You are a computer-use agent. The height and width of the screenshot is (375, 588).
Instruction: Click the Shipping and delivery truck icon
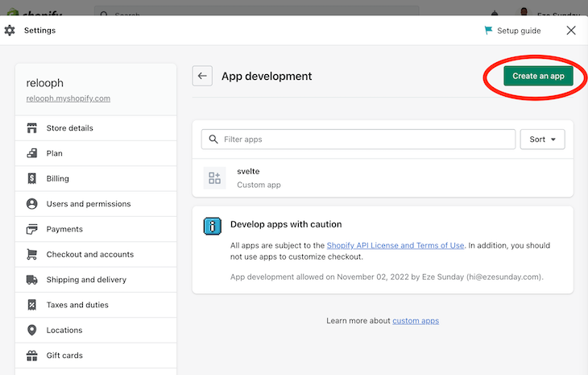tap(32, 280)
